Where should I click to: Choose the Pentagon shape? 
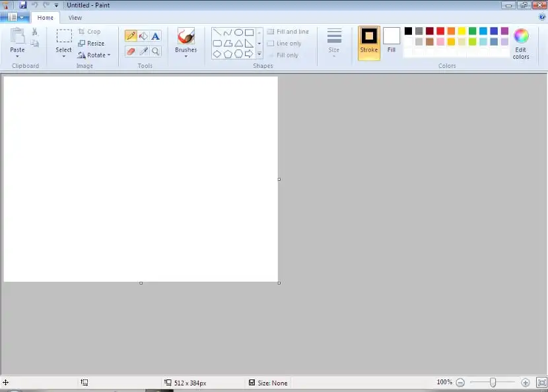[228, 54]
